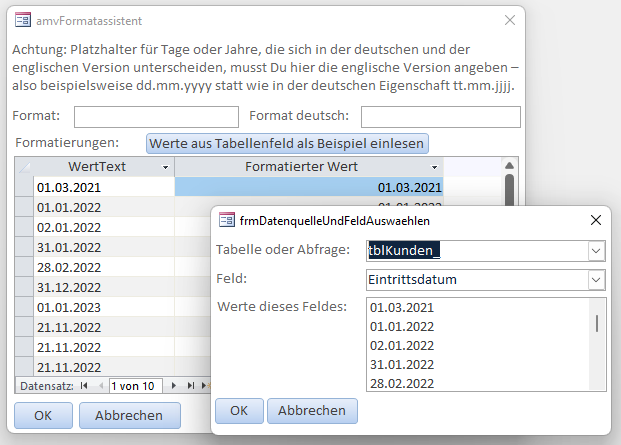The image size is (621, 445).
Task: Click Abbrechen in frmDatenquelleUndFeldAuswaehlen dialog
Action: 312,411
